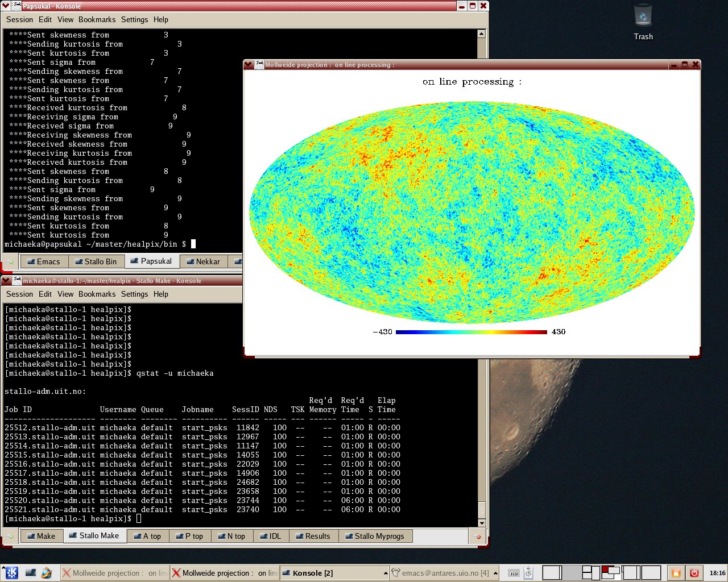Screen dimensions: 728x582
Task: Click the panel clock showing 18:16
Action: pos(717,573)
